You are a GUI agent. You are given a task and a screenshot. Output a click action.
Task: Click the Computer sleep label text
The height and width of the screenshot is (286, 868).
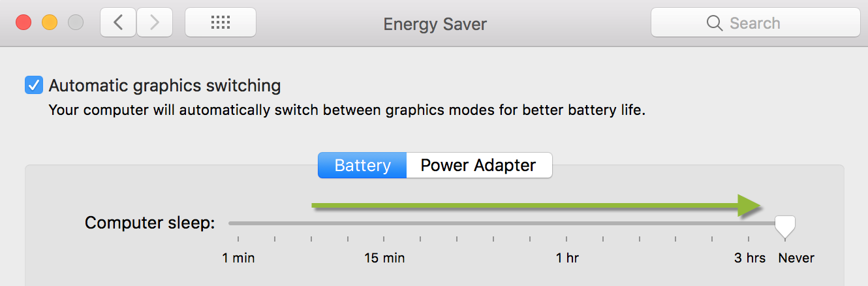click(x=150, y=223)
